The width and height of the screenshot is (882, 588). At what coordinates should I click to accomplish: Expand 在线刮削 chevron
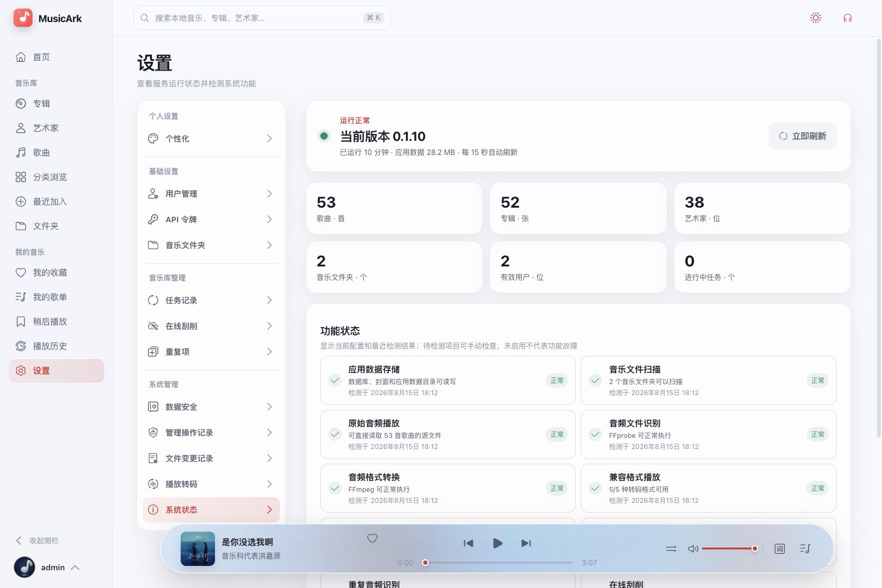[x=269, y=326]
